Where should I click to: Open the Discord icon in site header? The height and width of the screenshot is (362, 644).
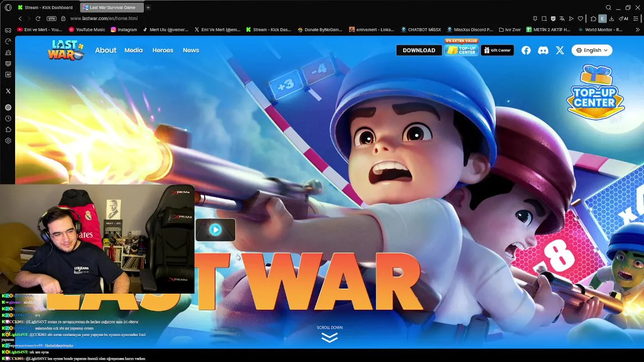(543, 50)
